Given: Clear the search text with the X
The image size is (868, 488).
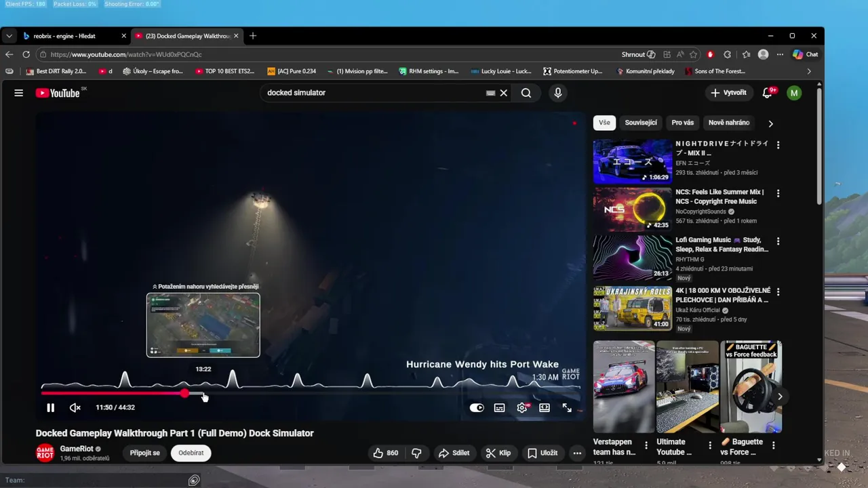Looking at the screenshot, I should (x=504, y=93).
